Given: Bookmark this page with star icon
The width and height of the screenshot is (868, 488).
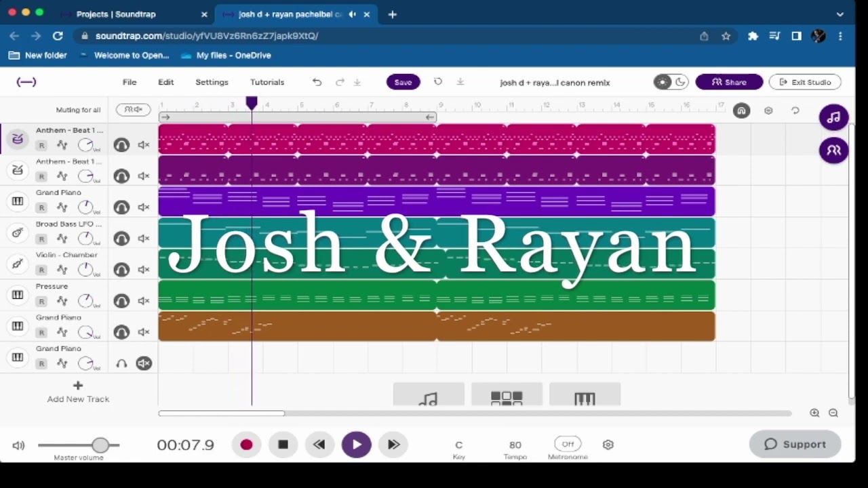Looking at the screenshot, I should (x=726, y=36).
